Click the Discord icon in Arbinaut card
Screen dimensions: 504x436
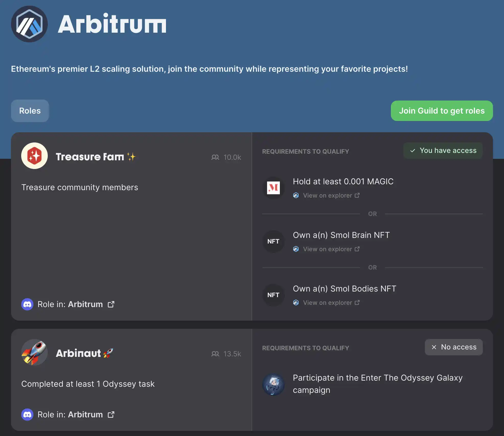click(x=27, y=415)
